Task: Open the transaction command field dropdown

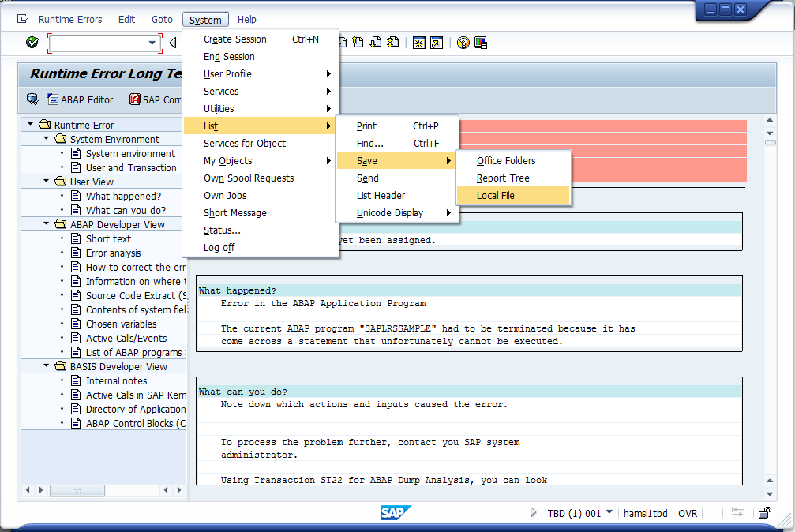Action: pyautogui.click(x=152, y=43)
